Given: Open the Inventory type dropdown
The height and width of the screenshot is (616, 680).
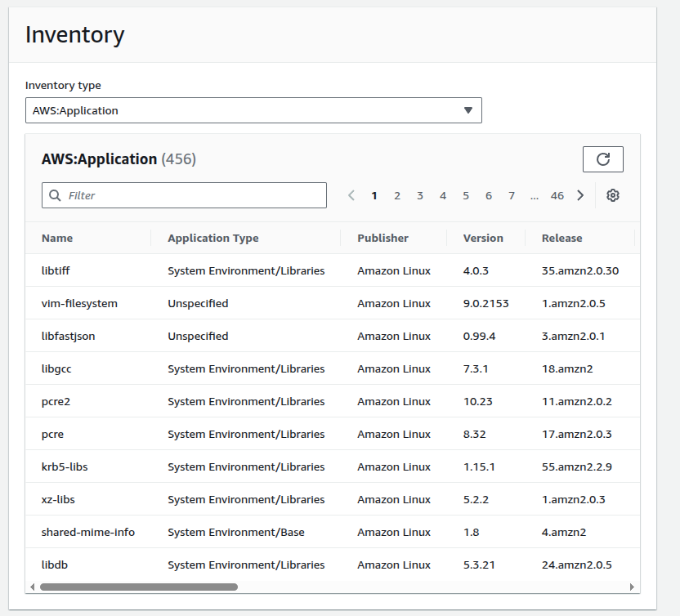Looking at the screenshot, I should click(253, 110).
